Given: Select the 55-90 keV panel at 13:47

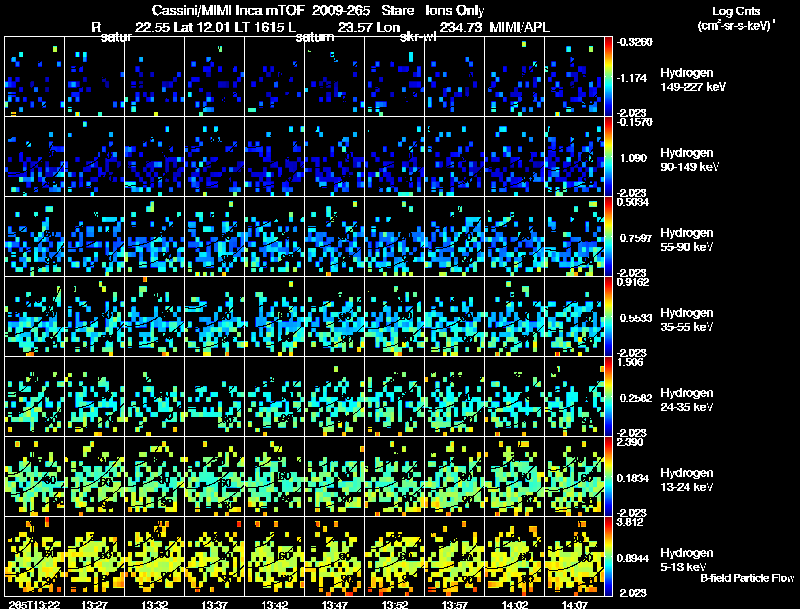Looking at the screenshot, I should (x=335, y=237).
